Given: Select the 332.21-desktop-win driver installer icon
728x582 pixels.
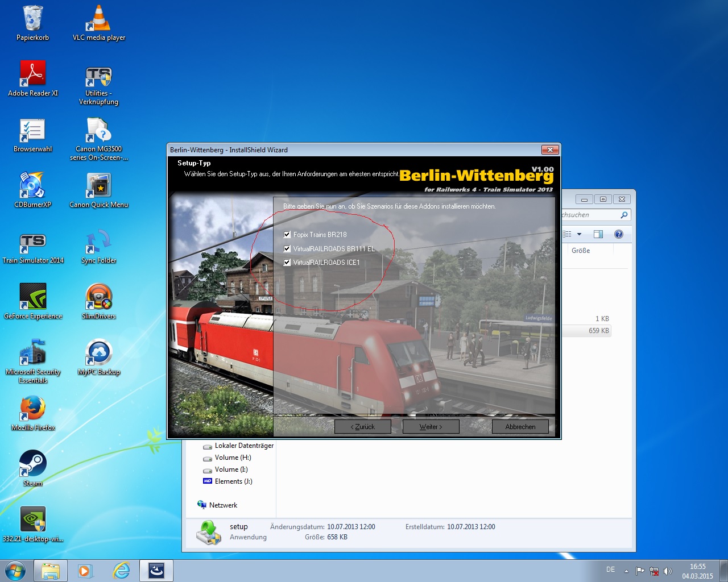Looking at the screenshot, I should coord(32,525).
